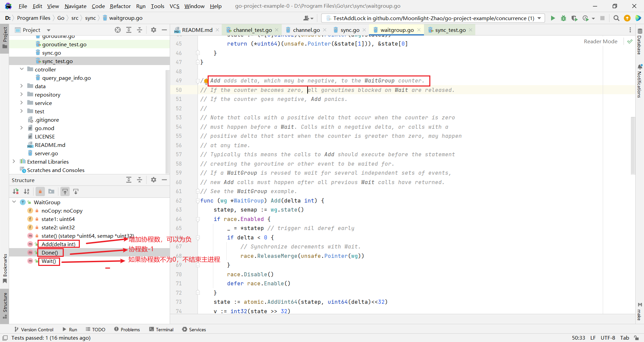Open the JetBrains toolbox colorful icon

[638, 18]
